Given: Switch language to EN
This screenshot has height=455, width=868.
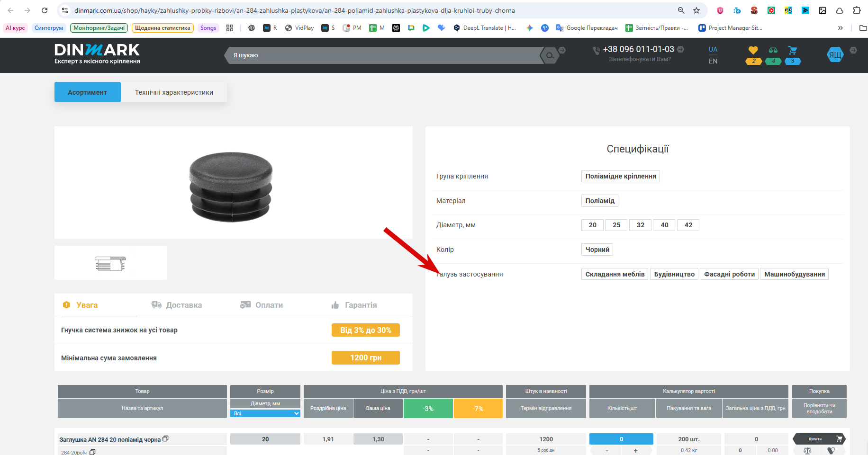Looking at the screenshot, I should click(x=713, y=61).
